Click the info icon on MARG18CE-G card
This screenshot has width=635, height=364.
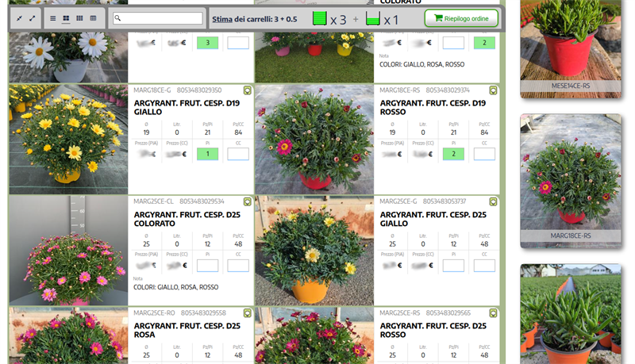point(248,90)
